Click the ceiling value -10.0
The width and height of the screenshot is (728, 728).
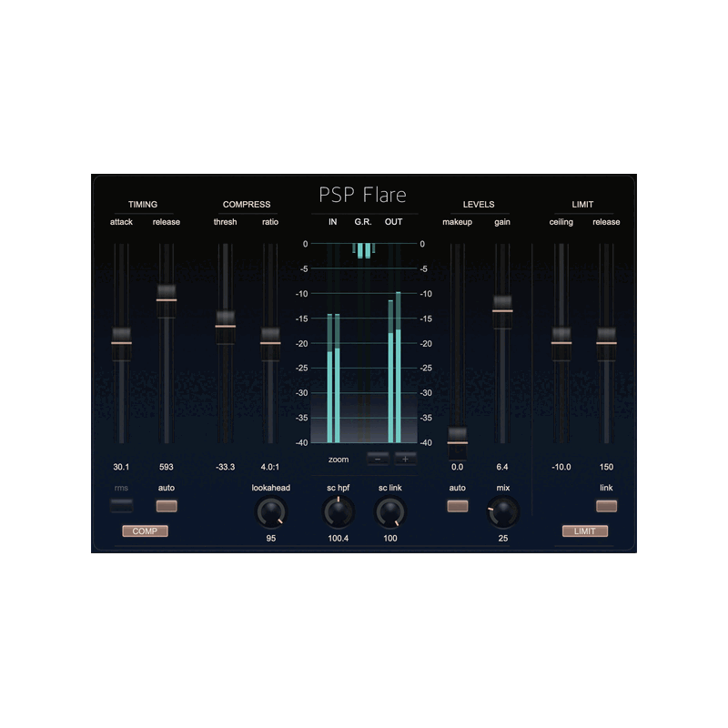pyautogui.click(x=561, y=467)
